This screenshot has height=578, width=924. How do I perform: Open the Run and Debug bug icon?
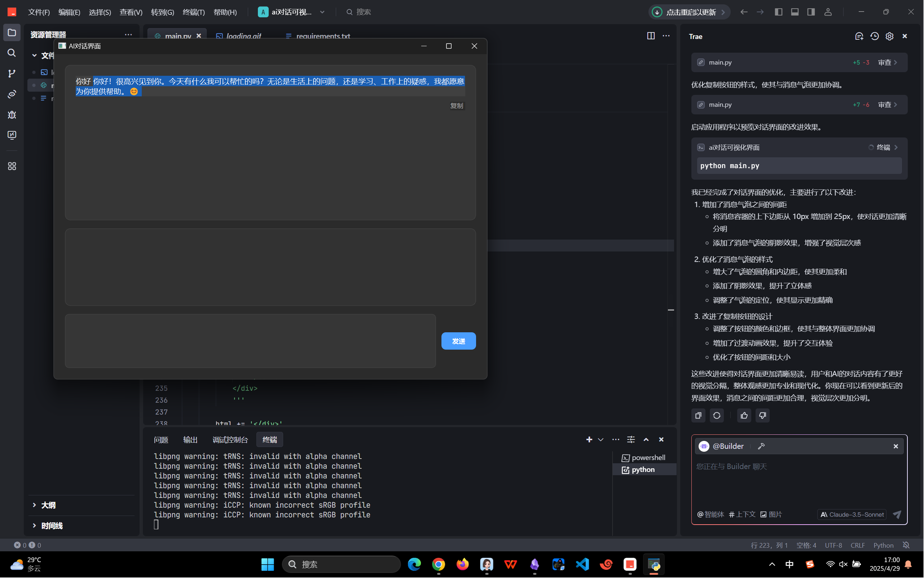pos(12,115)
